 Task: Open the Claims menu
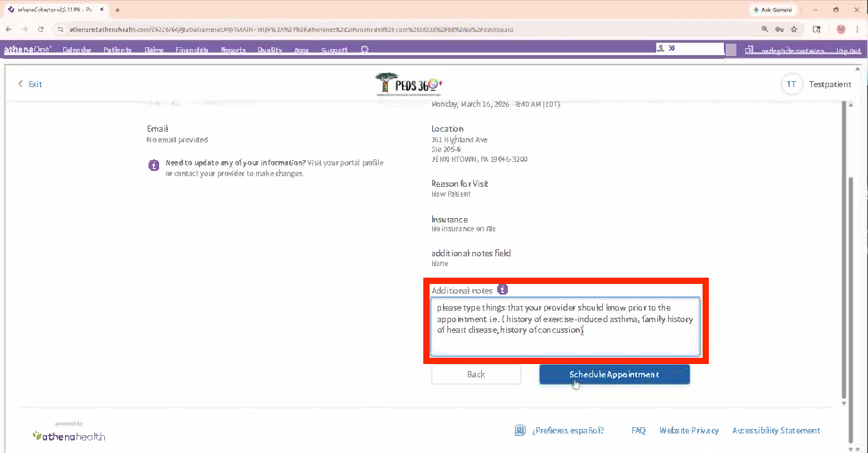(154, 50)
